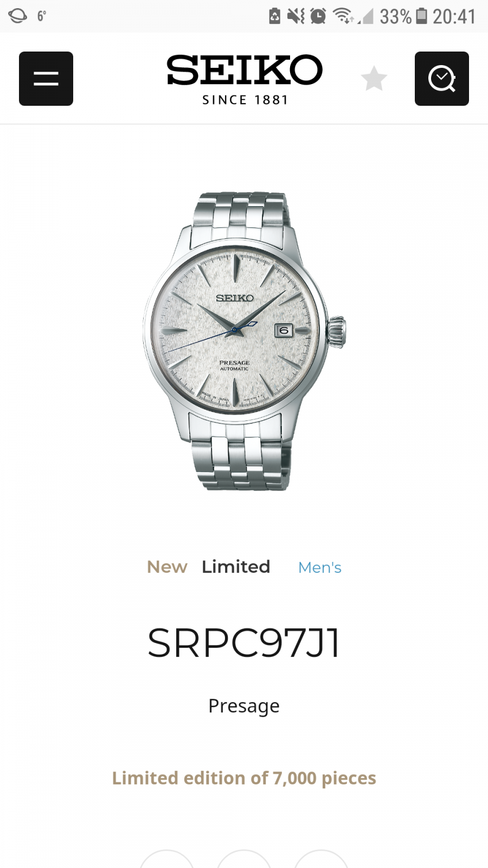Tap the battery indicator icon
The image size is (488, 868).
pos(421,16)
